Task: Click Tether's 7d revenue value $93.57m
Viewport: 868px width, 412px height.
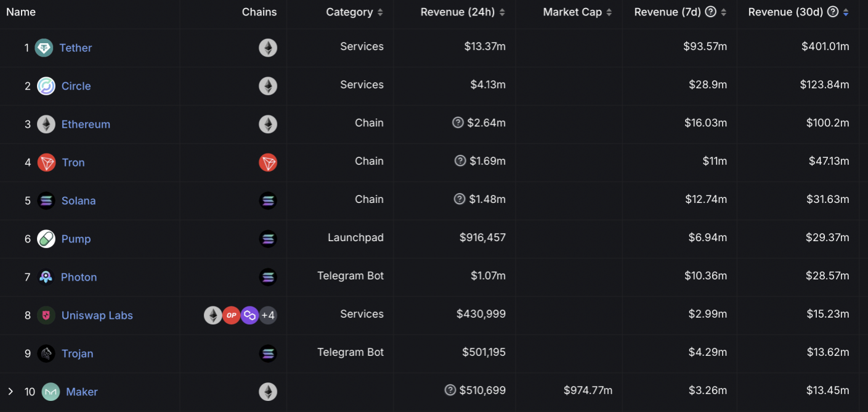Action: click(x=705, y=46)
